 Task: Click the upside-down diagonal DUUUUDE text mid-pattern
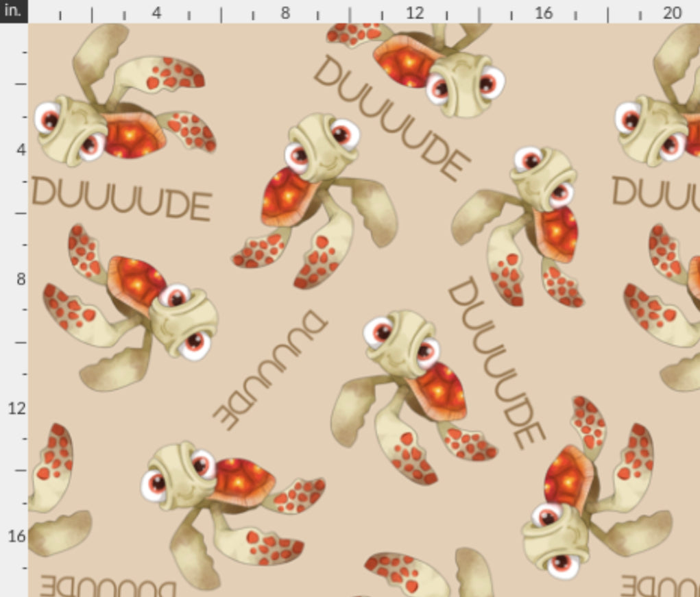[x=269, y=369]
